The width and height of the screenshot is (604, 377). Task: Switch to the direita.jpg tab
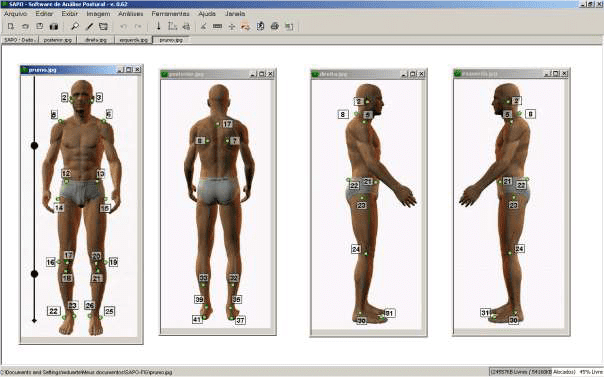tap(96, 40)
